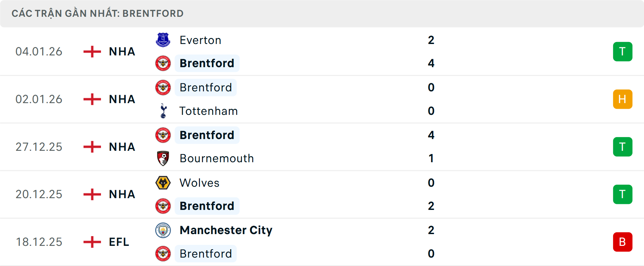Open the NHA competition label on 02.01.26
The width and height of the screenshot is (644, 266).
121,99
